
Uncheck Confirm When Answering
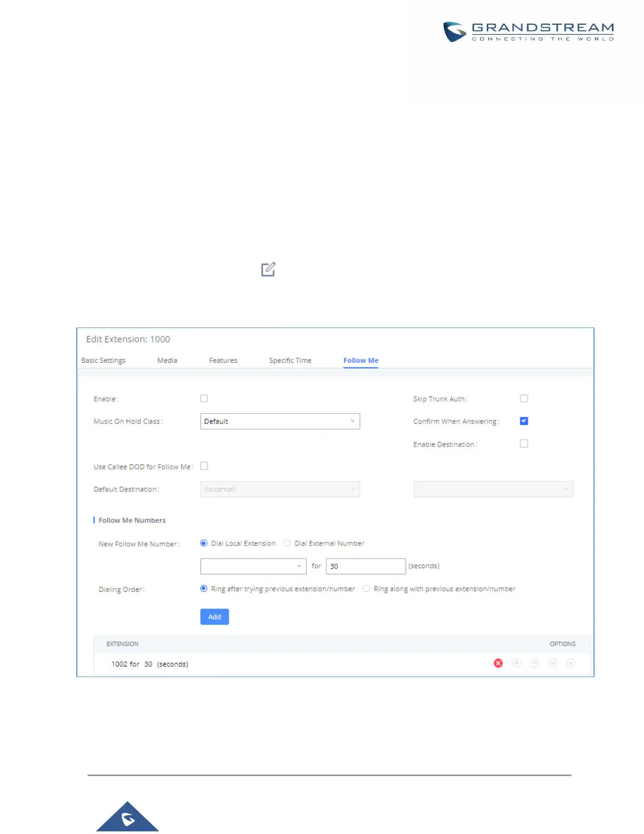[524, 421]
